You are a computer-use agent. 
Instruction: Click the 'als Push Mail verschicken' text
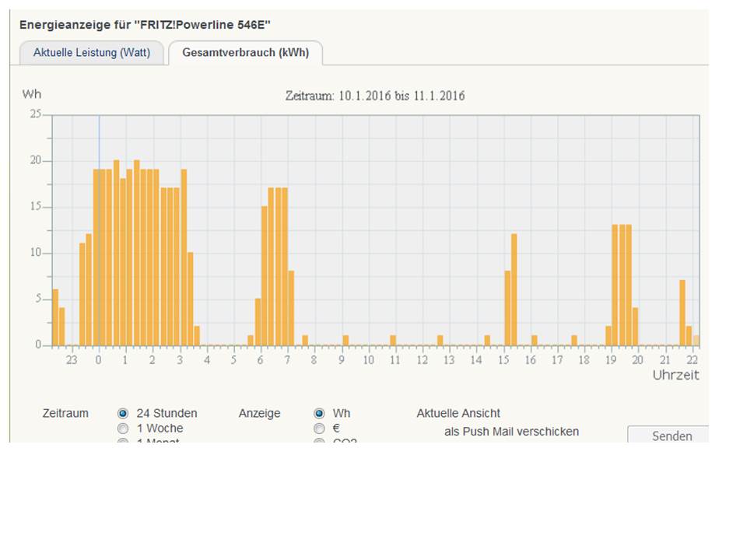[511, 432]
